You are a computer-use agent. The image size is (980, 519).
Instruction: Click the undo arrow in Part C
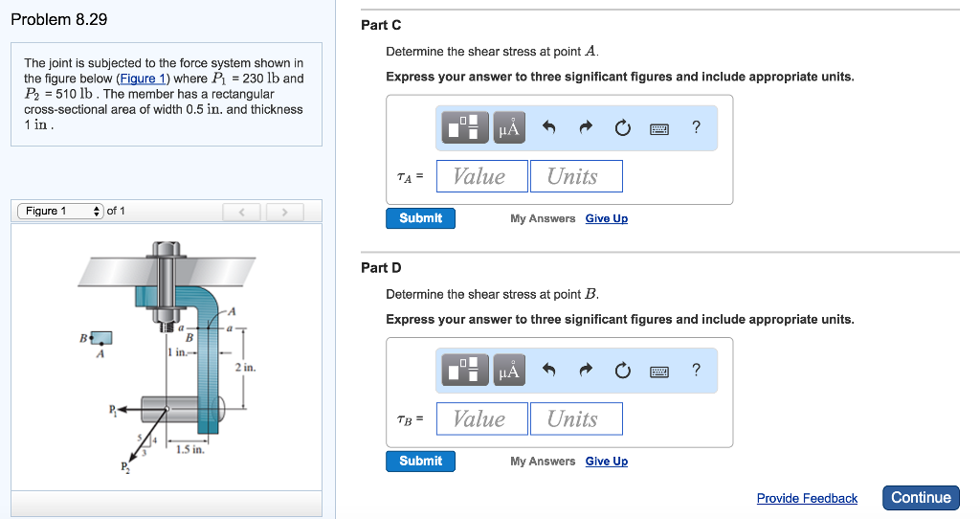point(549,128)
